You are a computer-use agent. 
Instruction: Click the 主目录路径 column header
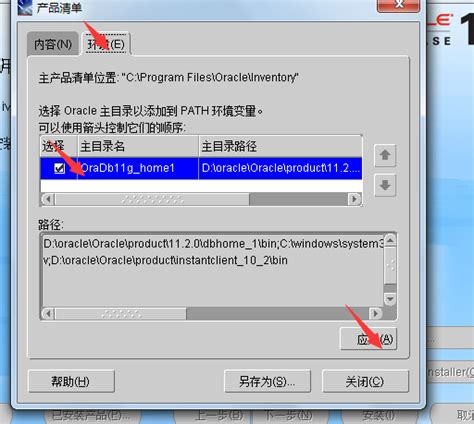[x=280, y=146]
